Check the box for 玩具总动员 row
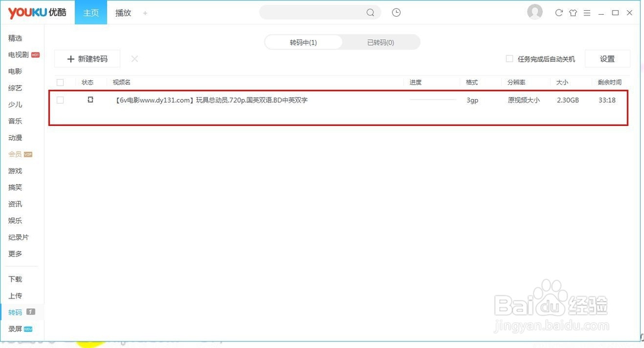644x348 pixels. (60, 100)
